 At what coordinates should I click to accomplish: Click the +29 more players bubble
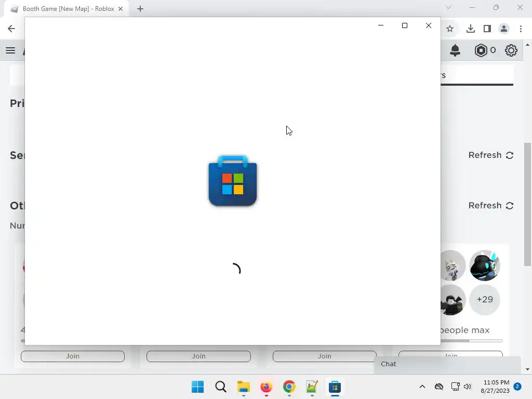coord(485,300)
